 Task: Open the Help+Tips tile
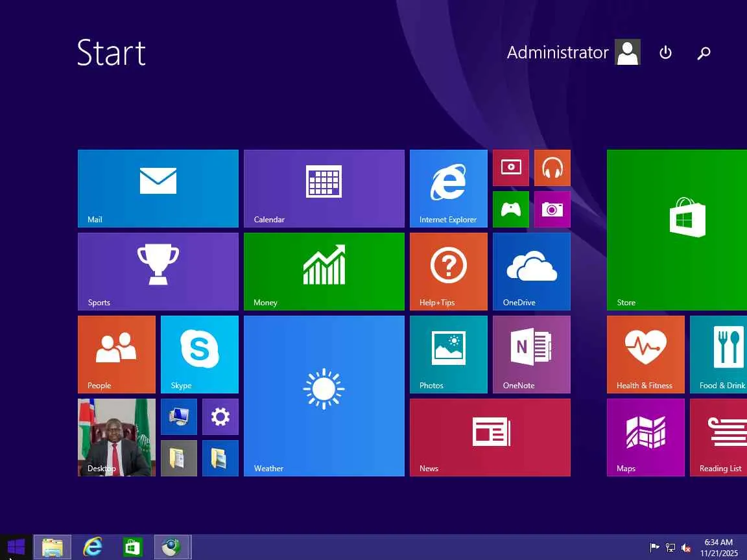(x=448, y=272)
